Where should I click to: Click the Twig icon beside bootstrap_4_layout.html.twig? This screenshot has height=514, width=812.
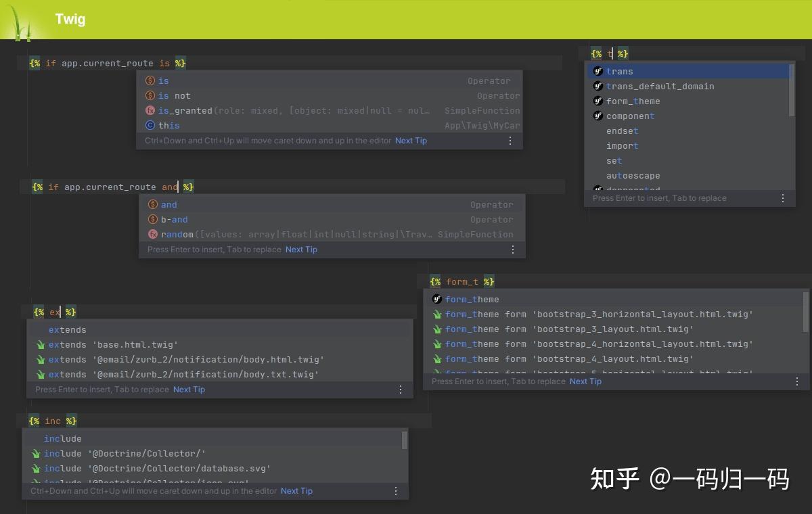pyautogui.click(x=437, y=358)
